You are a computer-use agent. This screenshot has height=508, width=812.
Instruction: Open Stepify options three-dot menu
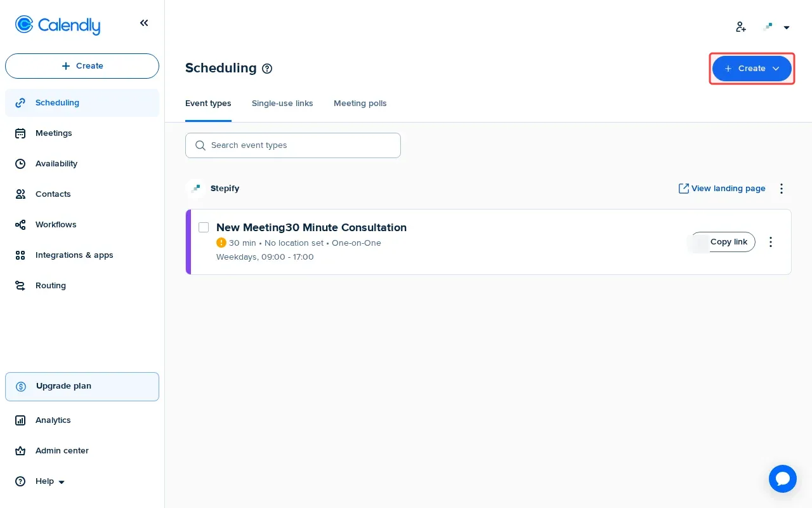782,189
